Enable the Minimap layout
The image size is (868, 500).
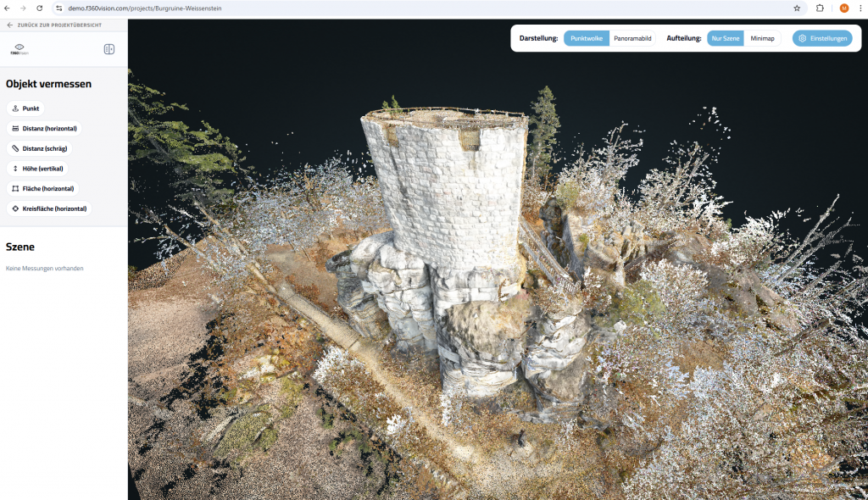762,39
